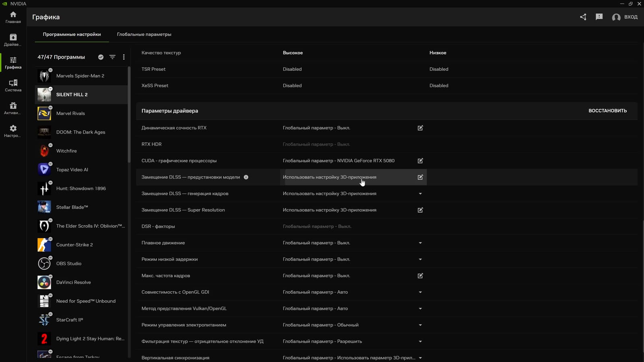Screen dimensions: 644x362
Task: Expand Вертикальная синхронизация dropdown
Action: tap(420, 358)
